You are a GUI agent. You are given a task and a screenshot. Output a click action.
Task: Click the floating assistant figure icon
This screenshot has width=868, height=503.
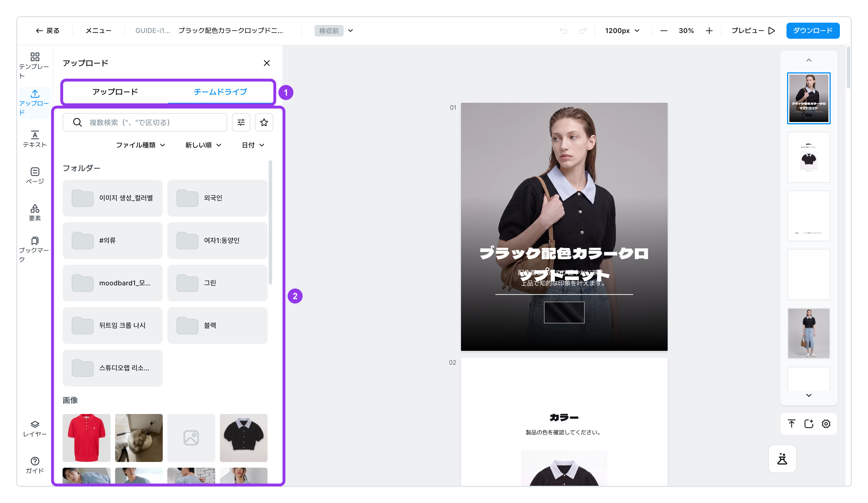(782, 459)
